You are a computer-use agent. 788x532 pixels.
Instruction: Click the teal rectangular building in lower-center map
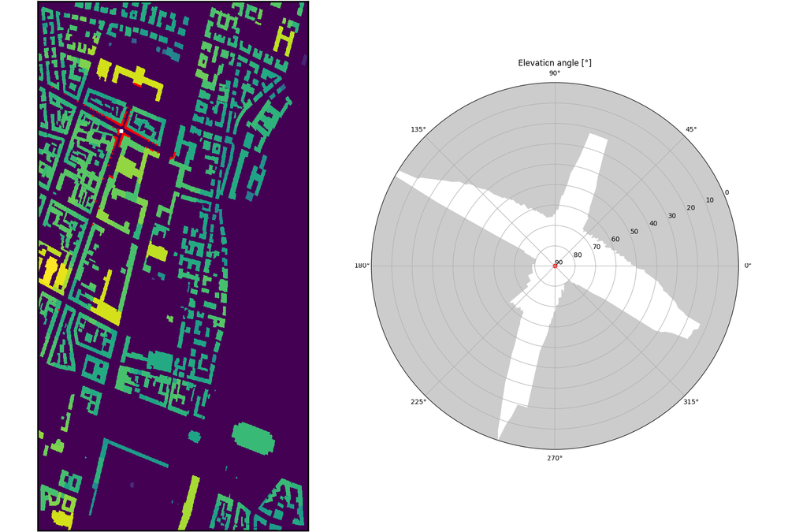coord(161,361)
